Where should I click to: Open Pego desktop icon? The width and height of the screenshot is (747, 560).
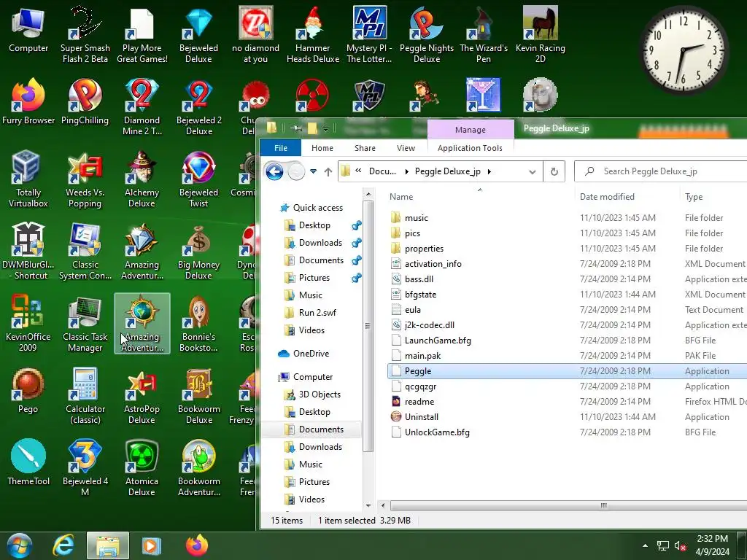coord(28,391)
